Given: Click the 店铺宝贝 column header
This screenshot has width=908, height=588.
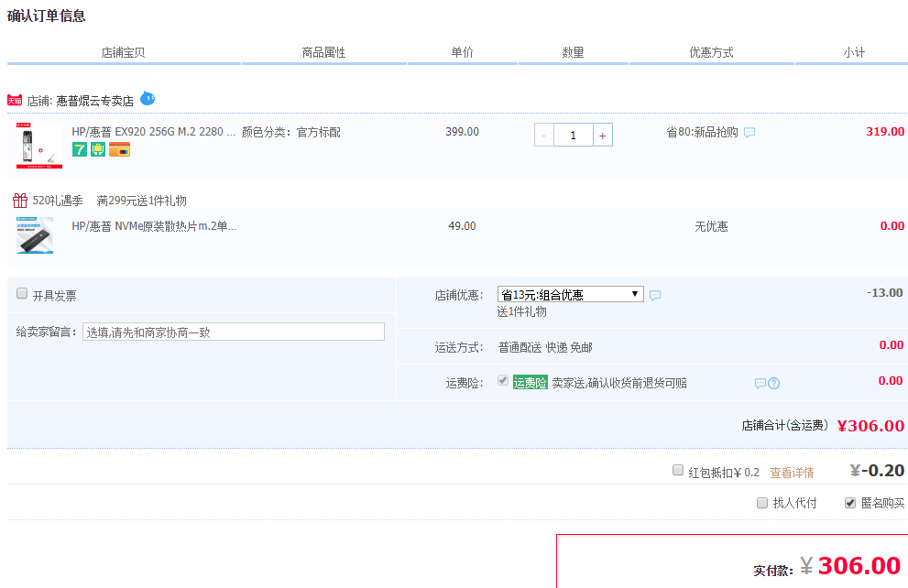Looking at the screenshot, I should (123, 53).
